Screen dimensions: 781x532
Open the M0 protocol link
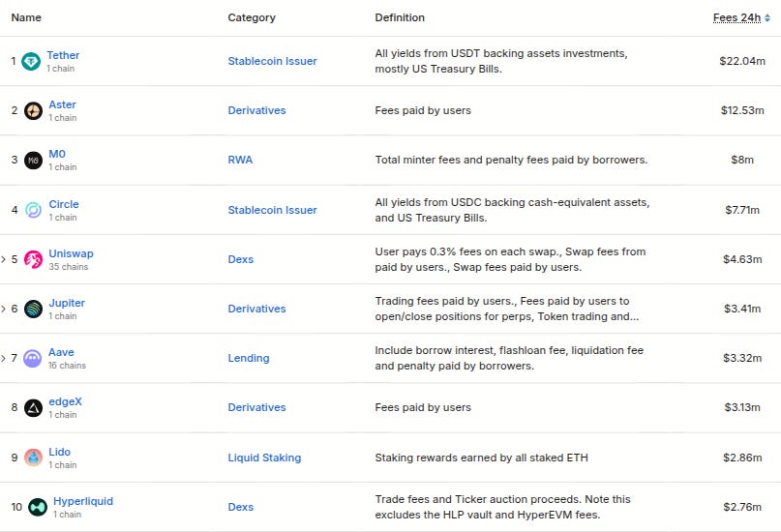(x=57, y=154)
